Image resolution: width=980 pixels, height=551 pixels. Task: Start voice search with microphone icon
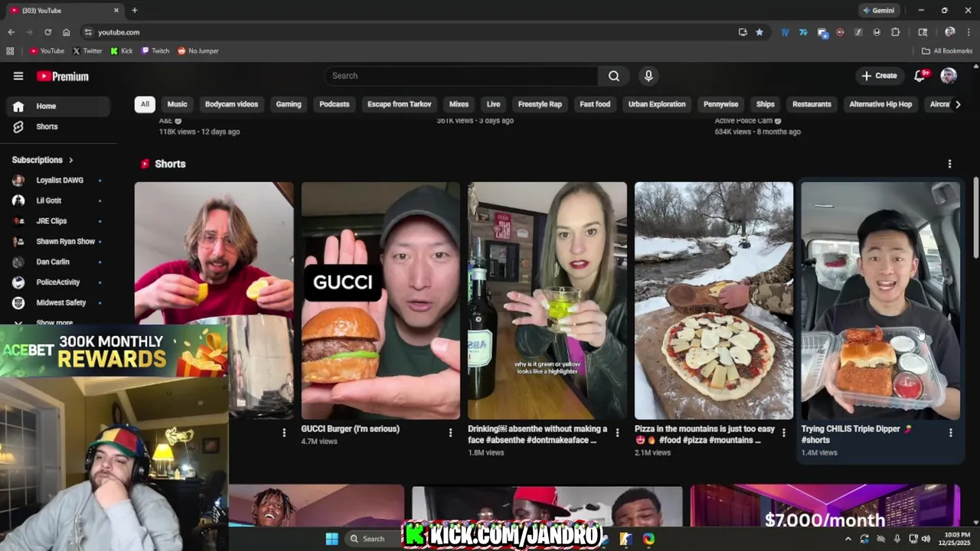648,76
